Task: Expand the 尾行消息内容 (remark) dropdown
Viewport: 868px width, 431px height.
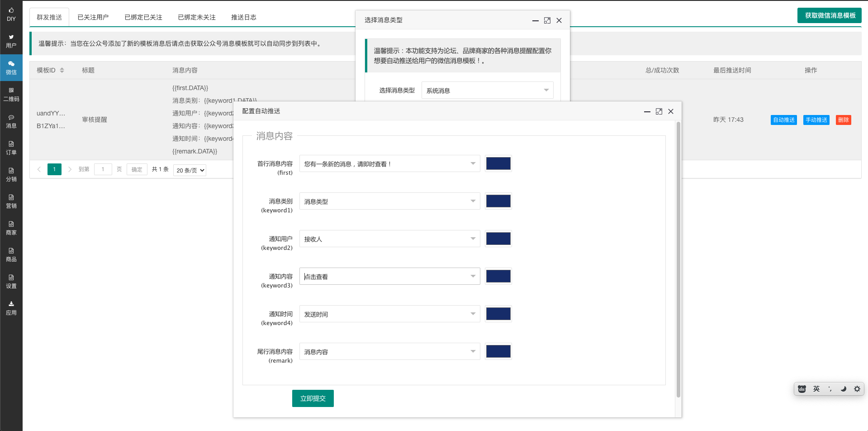Action: 389,351
